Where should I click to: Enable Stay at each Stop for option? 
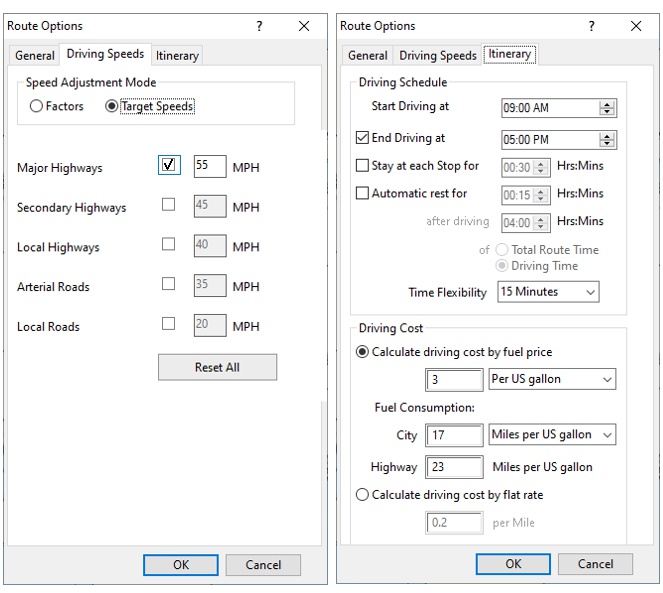point(363,166)
